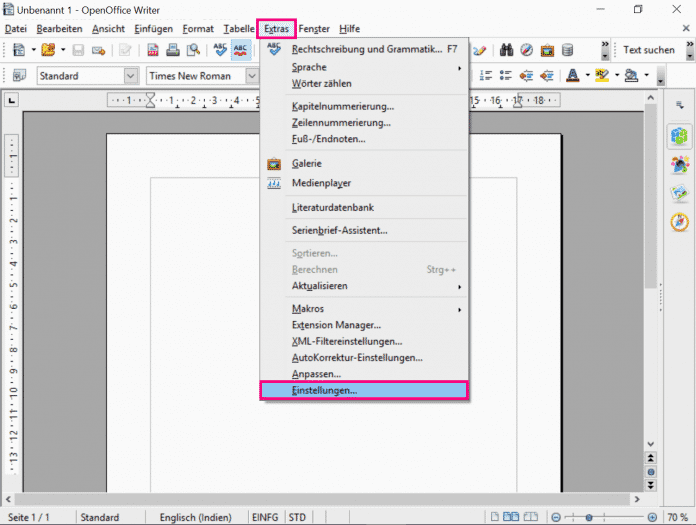696x525 pixels.
Task: Open the Standard paragraph style dropdown
Action: (131, 76)
